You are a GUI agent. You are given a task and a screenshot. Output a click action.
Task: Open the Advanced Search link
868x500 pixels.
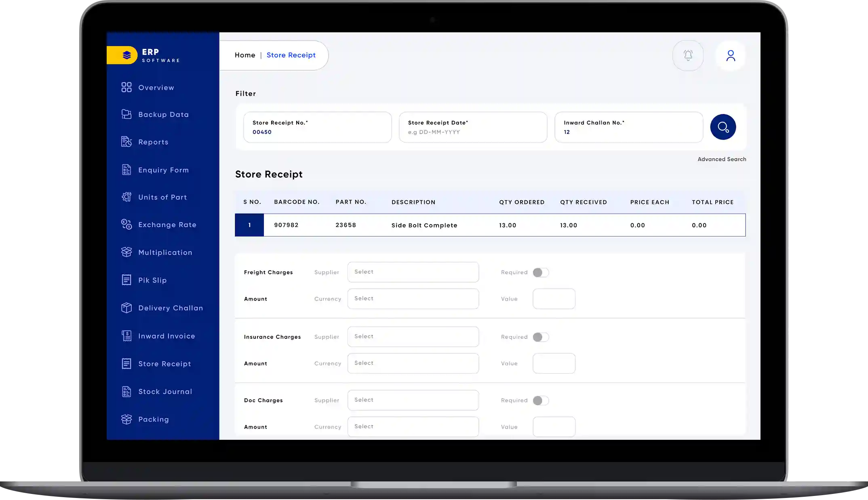(722, 159)
